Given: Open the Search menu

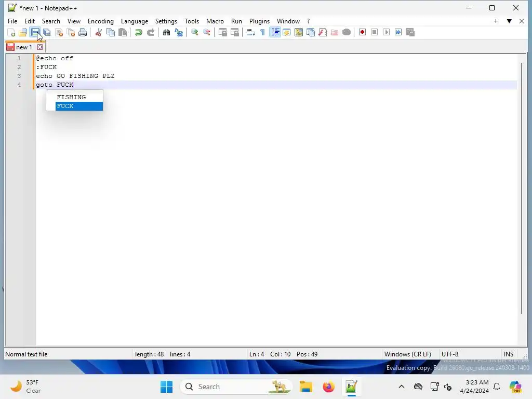Looking at the screenshot, I should pos(51,21).
